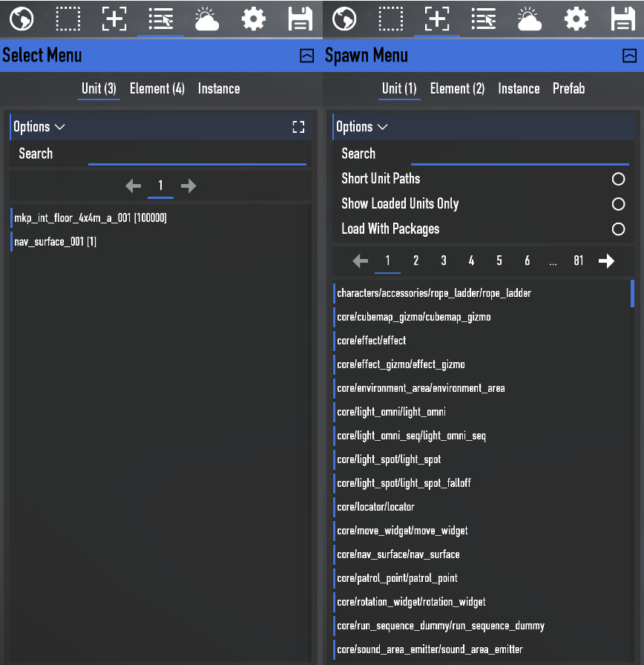Click the fullscreen bracket icon in Select Menu options
Viewport: 644px width, 665px height.
[x=298, y=127]
